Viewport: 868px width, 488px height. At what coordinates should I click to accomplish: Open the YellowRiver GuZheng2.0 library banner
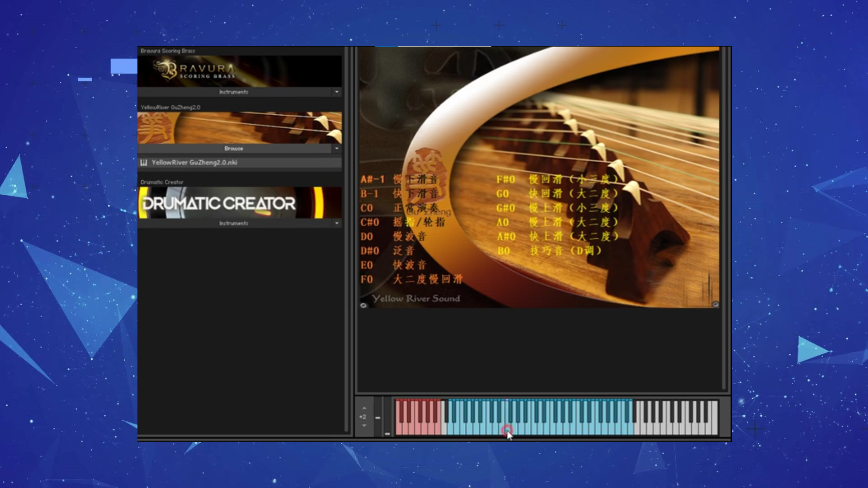pyautogui.click(x=240, y=128)
